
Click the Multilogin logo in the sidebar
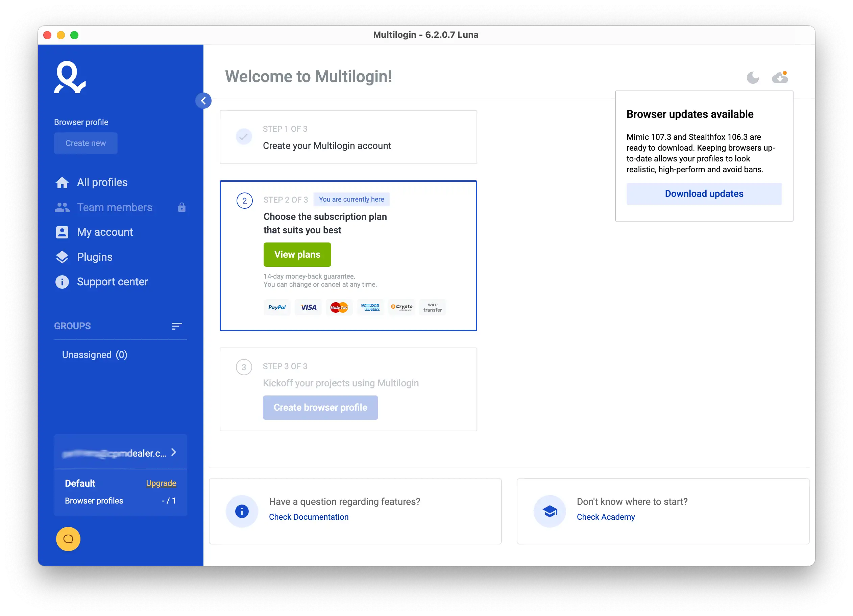click(70, 77)
